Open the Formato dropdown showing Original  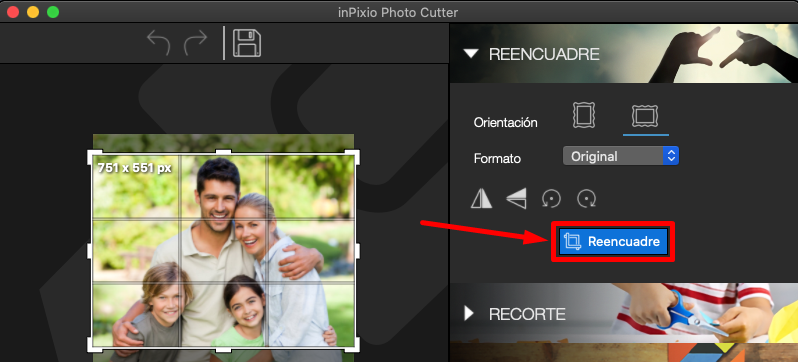(621, 156)
